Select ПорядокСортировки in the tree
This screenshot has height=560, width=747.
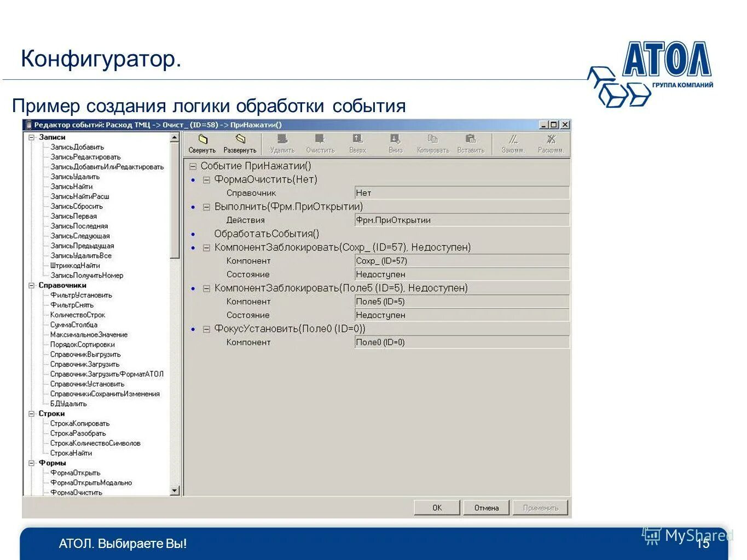(x=83, y=345)
